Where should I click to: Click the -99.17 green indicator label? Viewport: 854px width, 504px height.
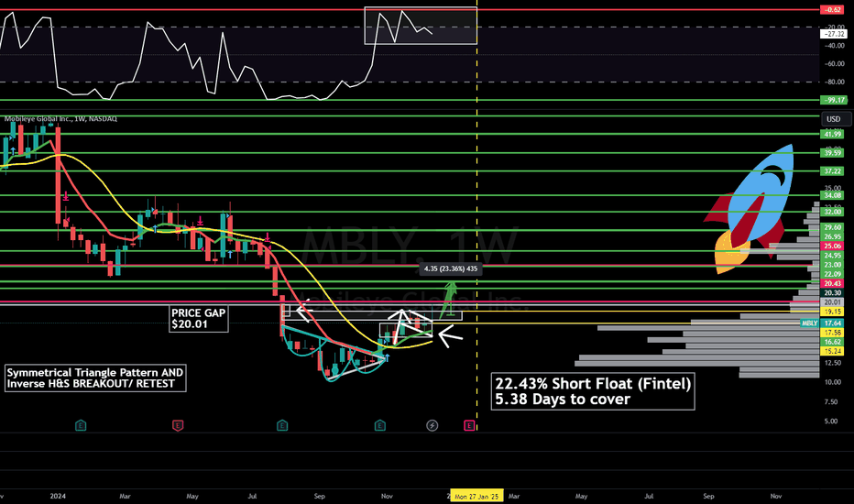tap(833, 100)
